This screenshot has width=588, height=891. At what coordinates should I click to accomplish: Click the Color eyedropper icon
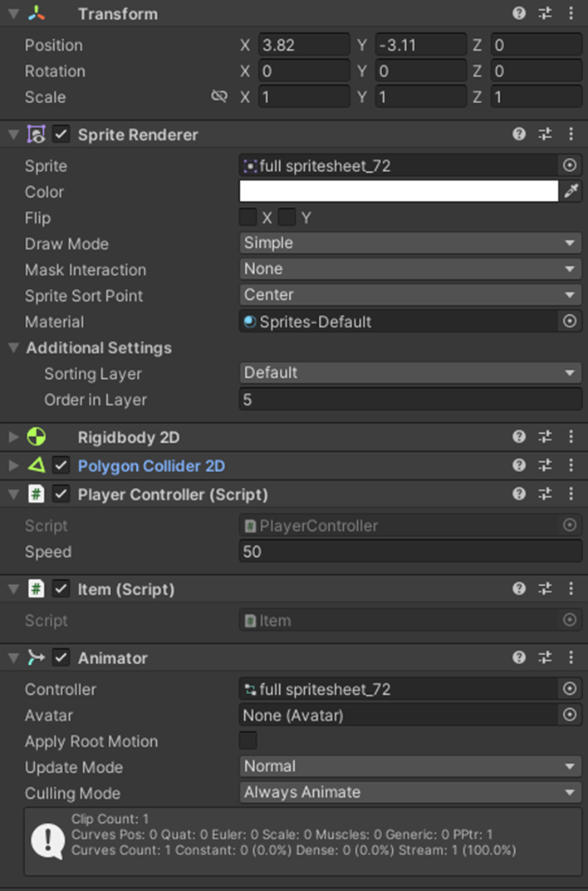pyautogui.click(x=572, y=191)
